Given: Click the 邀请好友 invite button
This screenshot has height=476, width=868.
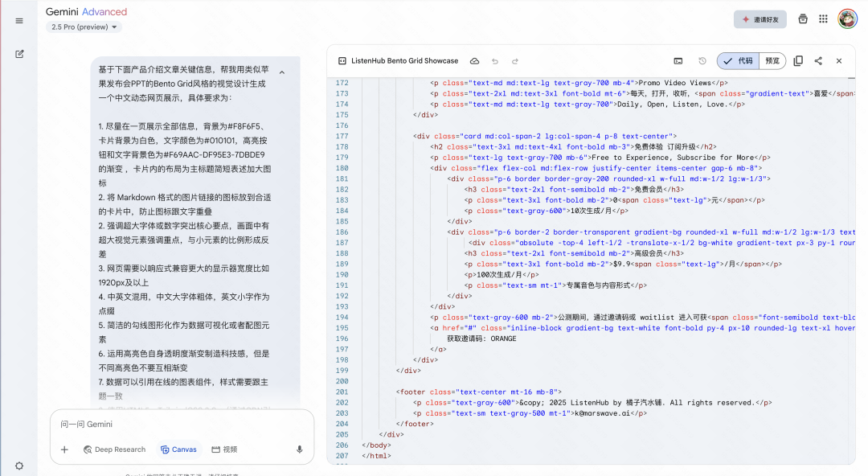Looking at the screenshot, I should (760, 19).
